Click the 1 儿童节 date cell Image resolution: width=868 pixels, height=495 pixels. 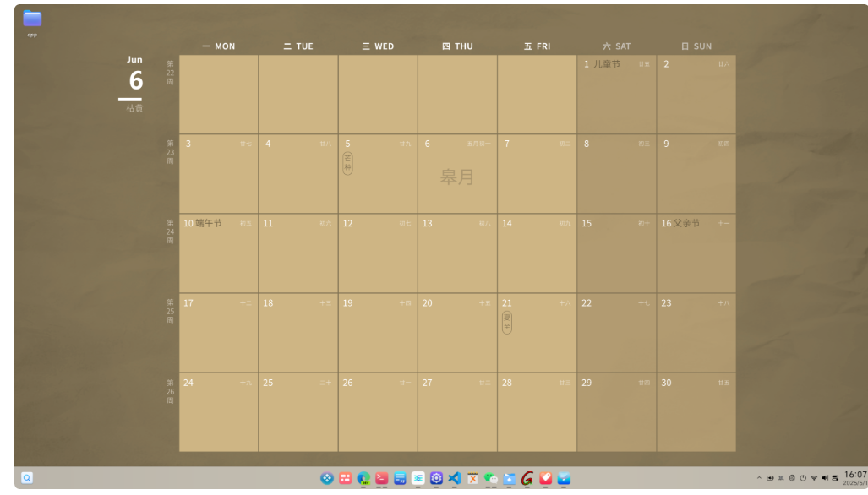pos(617,94)
